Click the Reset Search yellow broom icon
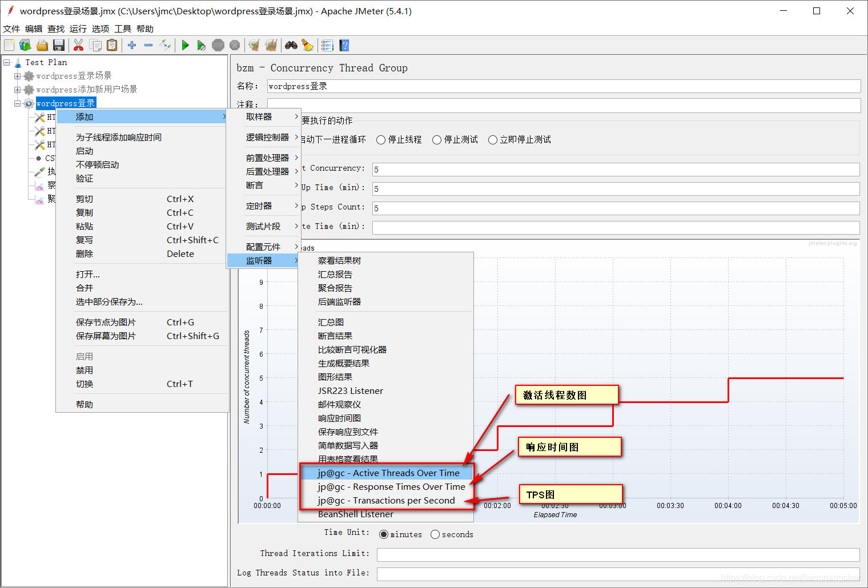 [307, 45]
